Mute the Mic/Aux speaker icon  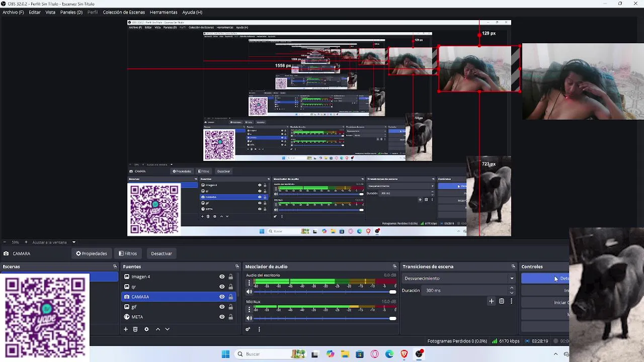tap(249, 318)
